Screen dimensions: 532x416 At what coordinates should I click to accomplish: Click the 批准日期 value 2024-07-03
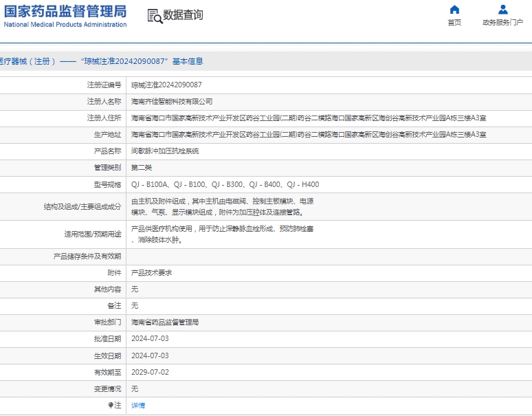click(x=150, y=338)
